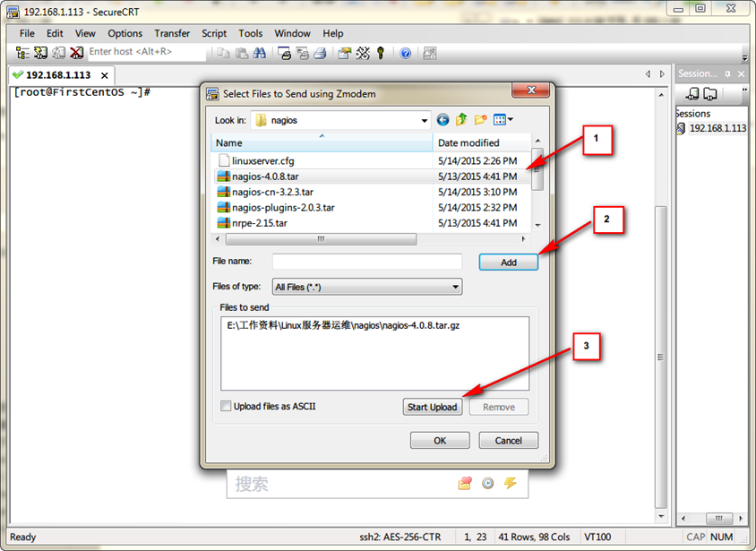The height and width of the screenshot is (551, 756).
Task: Open the Tools menu
Action: [250, 33]
